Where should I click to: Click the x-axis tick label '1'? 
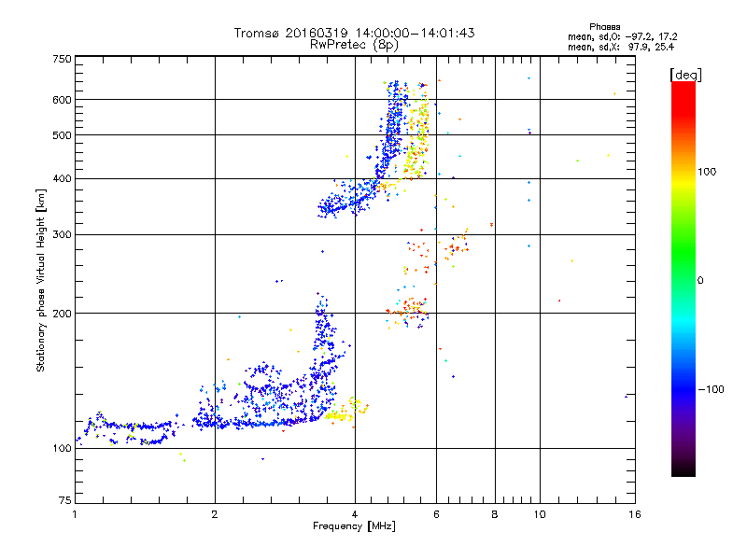75,514
